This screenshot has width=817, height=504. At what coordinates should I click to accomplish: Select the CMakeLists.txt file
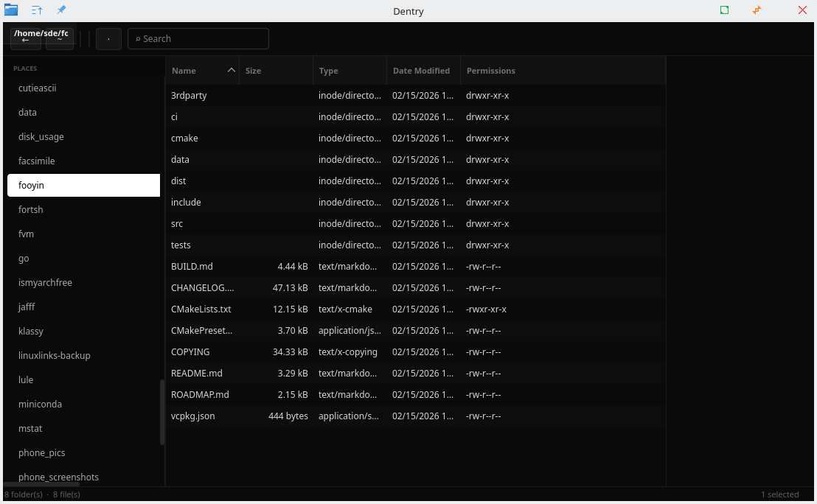[x=201, y=309]
